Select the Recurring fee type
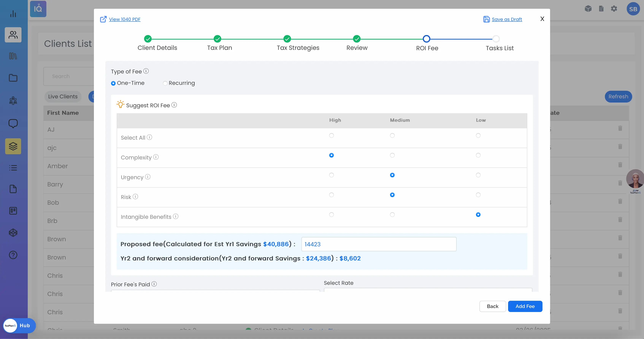The image size is (644, 339). 165,83
